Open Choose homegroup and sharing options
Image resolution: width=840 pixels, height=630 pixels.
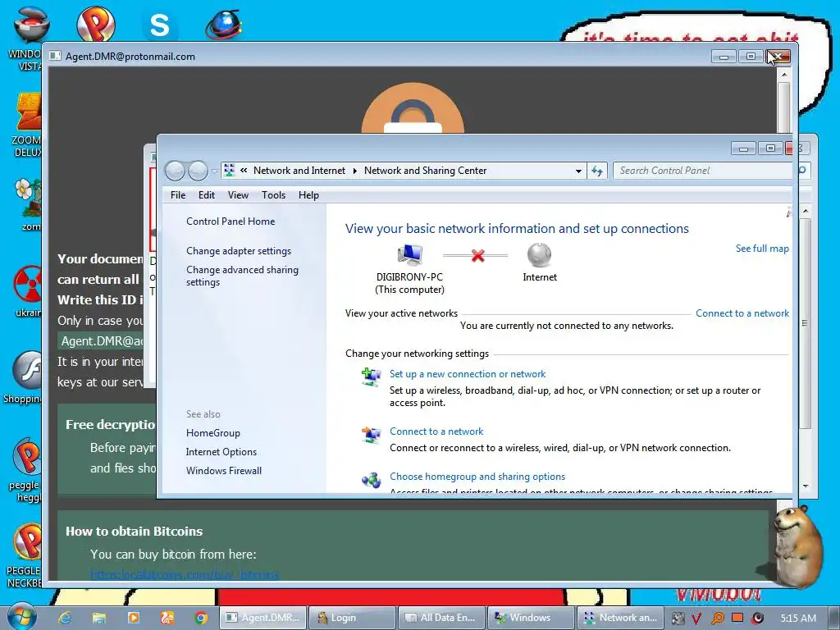(477, 477)
